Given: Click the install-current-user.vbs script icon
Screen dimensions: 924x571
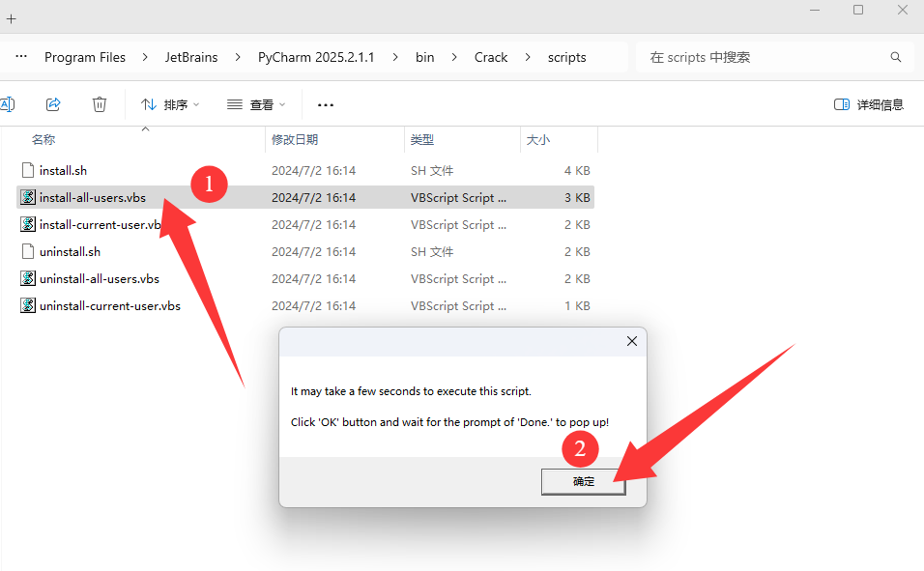Looking at the screenshot, I should click(x=28, y=224).
